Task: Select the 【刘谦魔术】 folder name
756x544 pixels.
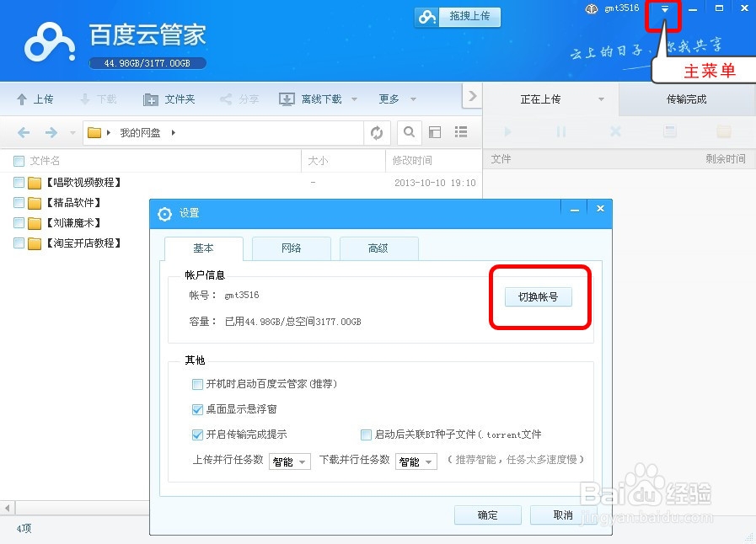Action: (73, 222)
